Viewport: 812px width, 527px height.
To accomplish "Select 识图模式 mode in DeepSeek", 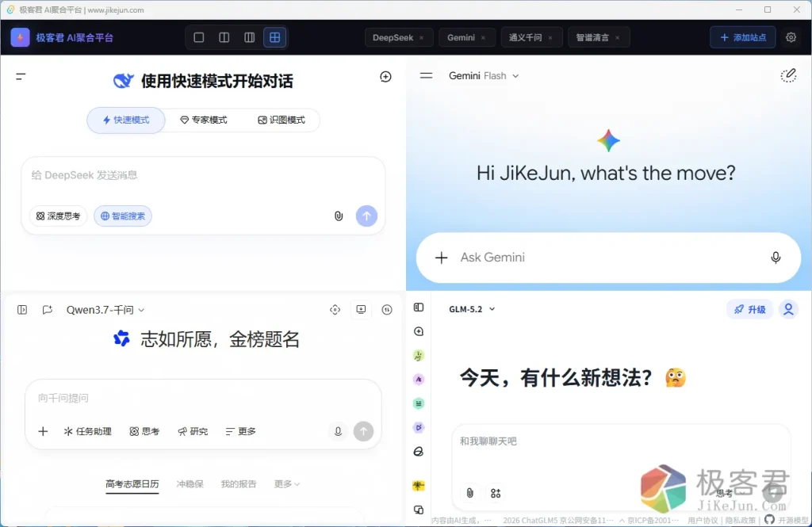I will click(282, 120).
